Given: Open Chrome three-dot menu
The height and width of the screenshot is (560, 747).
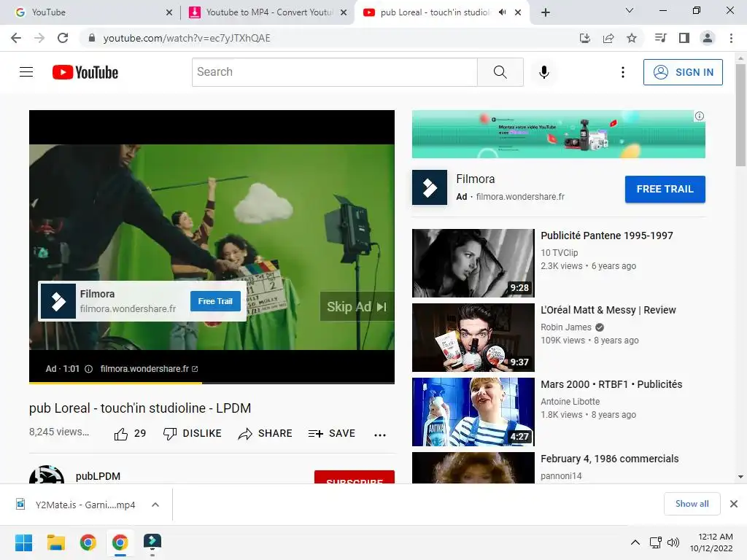Looking at the screenshot, I should tap(731, 38).
